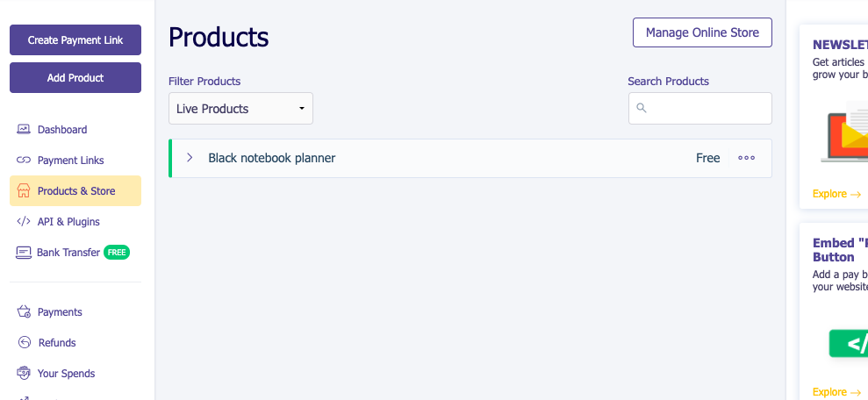
Task: Click the Products & Store shop icon
Action: pyautogui.click(x=24, y=191)
